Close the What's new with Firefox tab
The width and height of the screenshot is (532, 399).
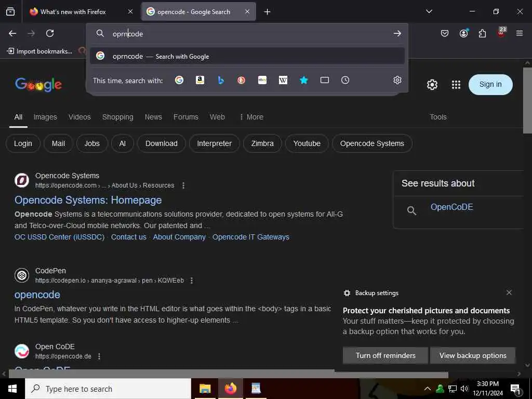(x=130, y=11)
